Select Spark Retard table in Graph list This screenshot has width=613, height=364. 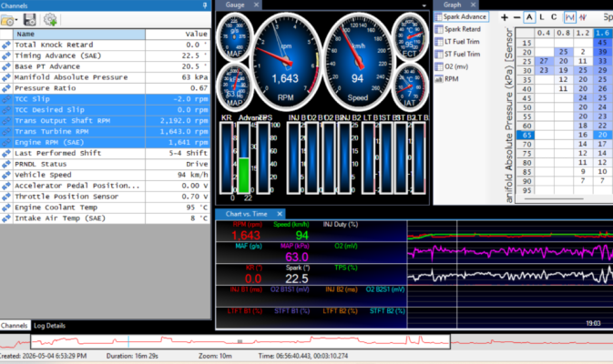(458, 29)
